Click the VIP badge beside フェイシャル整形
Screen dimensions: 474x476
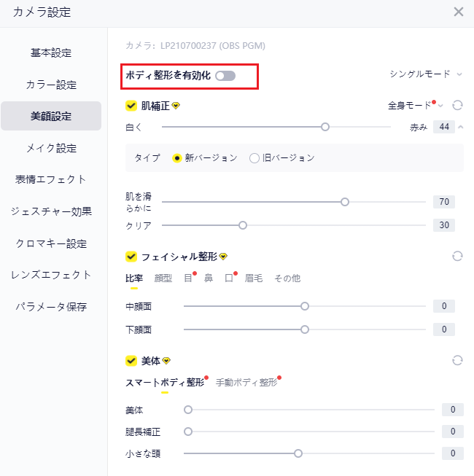(223, 257)
